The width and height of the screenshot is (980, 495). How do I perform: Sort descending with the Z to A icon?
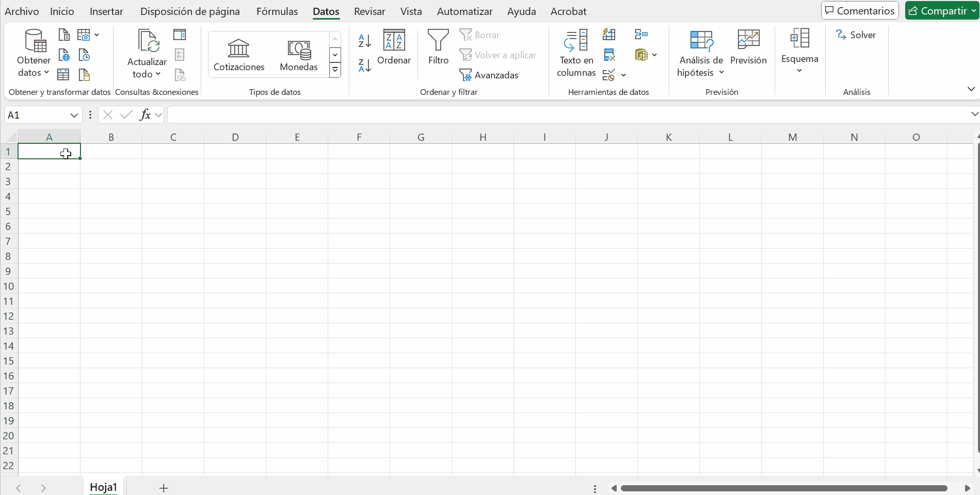tap(364, 65)
